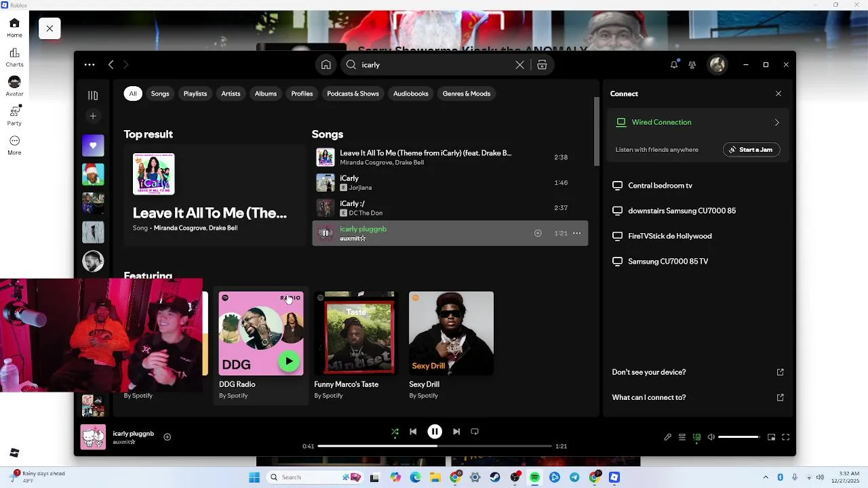Adjust the volume slider
The image size is (868, 488).
click(x=739, y=437)
